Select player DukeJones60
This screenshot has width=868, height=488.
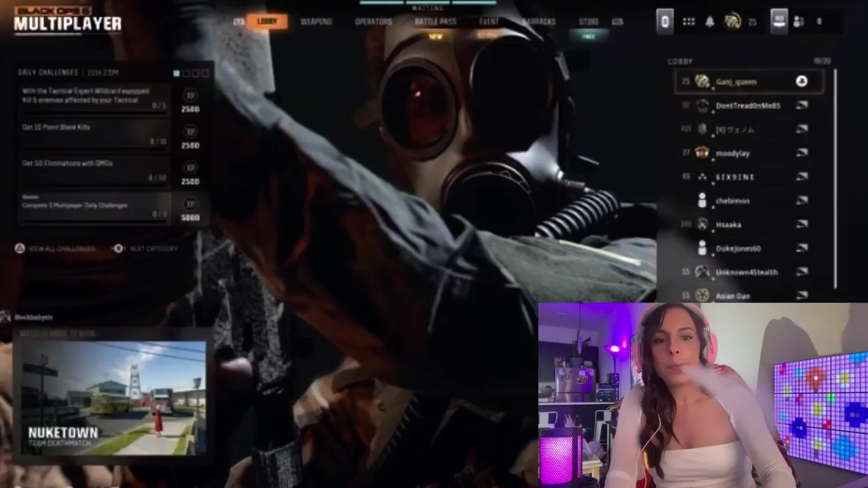tap(749, 249)
